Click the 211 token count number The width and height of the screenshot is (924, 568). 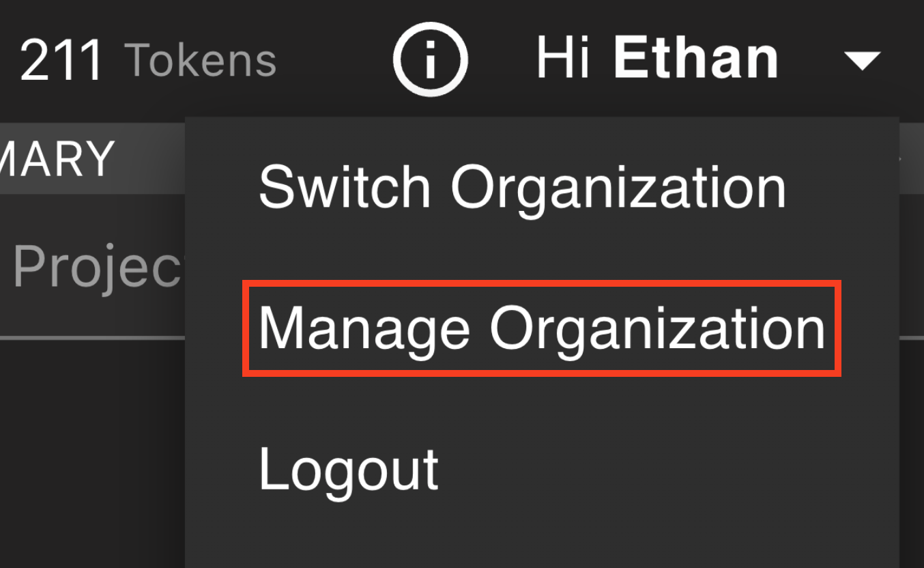(x=61, y=61)
